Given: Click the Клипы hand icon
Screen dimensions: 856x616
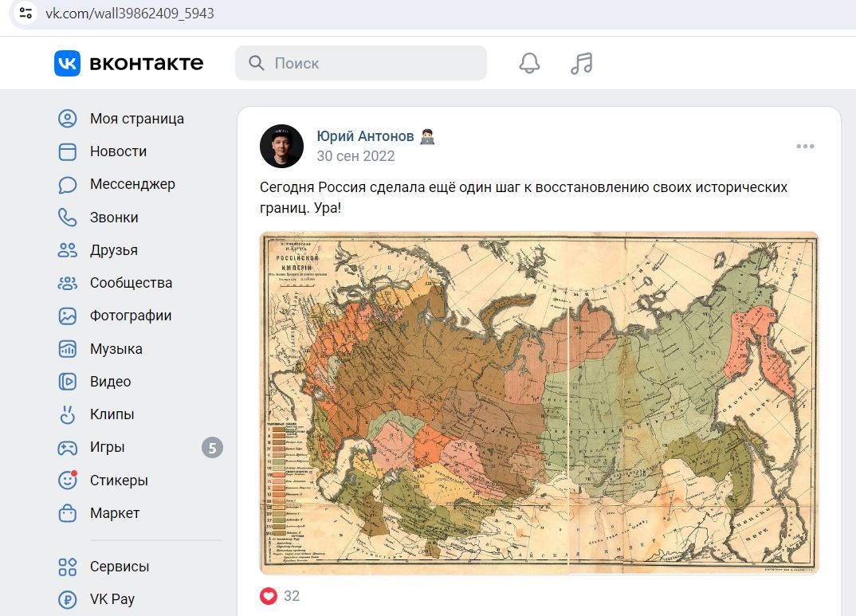Looking at the screenshot, I should click(67, 414).
